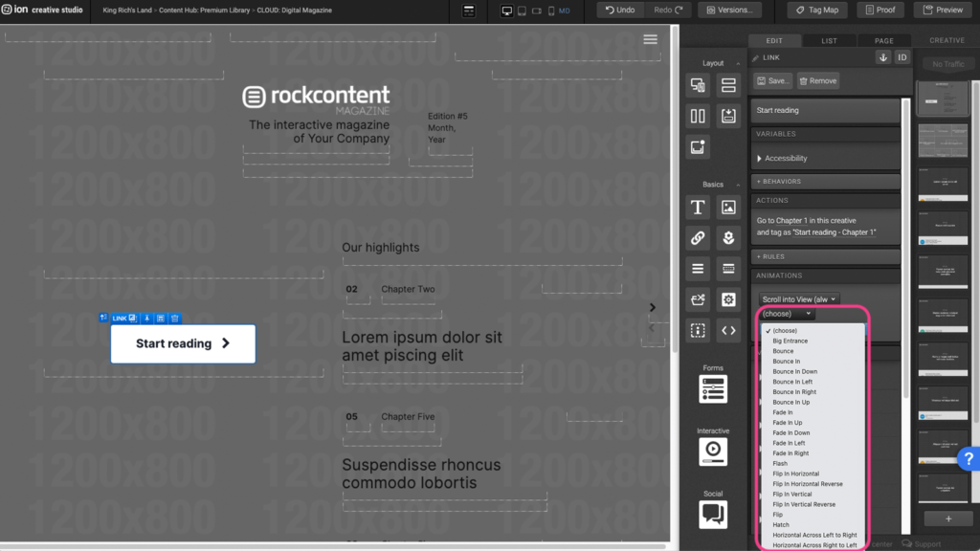
Task: Collapse the Basics palette group
Action: tap(738, 185)
